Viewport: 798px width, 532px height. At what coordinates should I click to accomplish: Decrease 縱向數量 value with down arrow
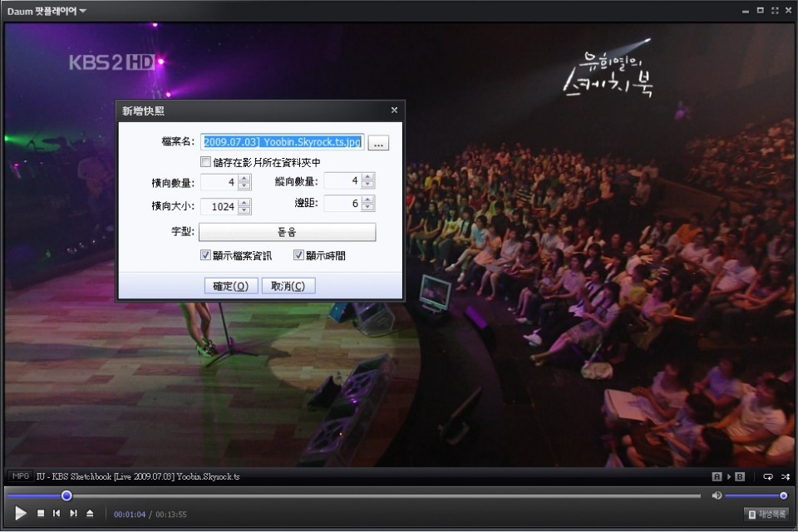368,184
